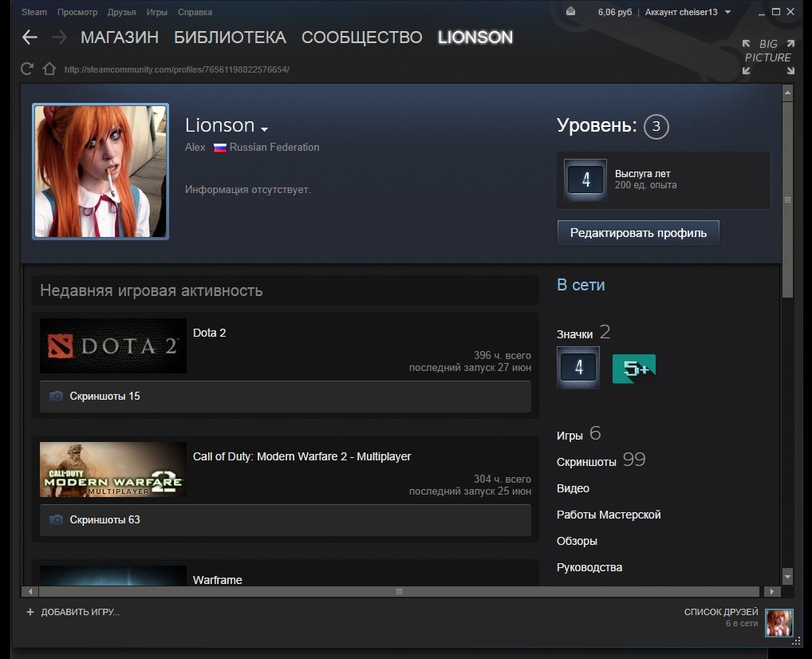Image resolution: width=812 pixels, height=659 pixels.
Task: Open the Игры 6 link
Action: pos(579,434)
